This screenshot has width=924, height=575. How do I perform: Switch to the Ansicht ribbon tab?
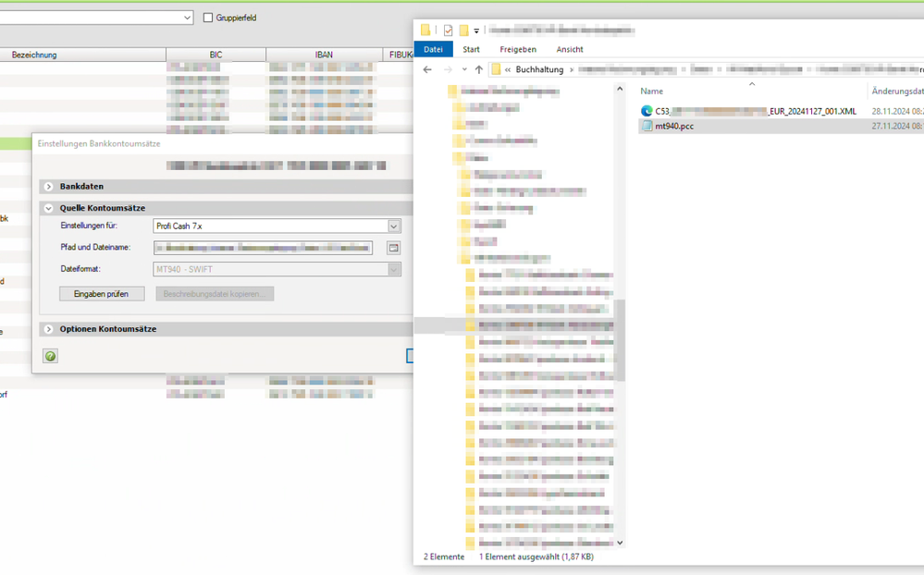569,49
